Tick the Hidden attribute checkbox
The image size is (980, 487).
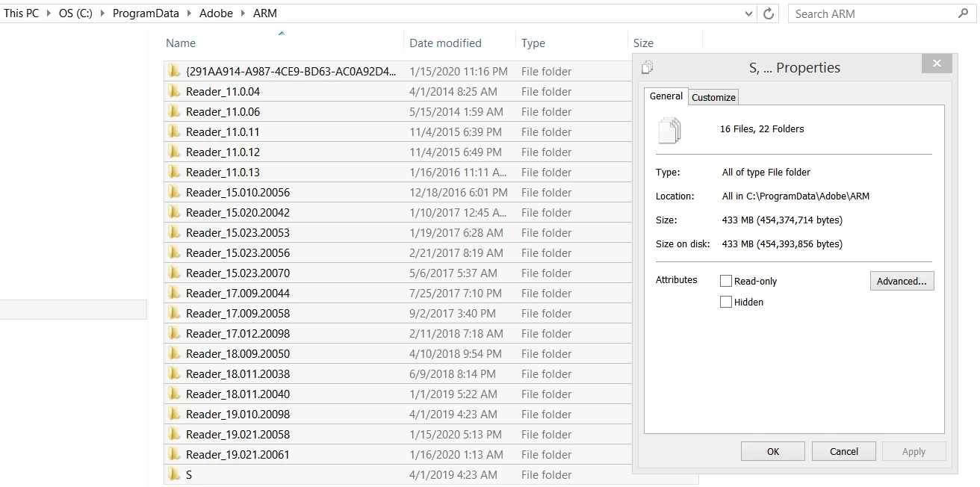tap(726, 302)
